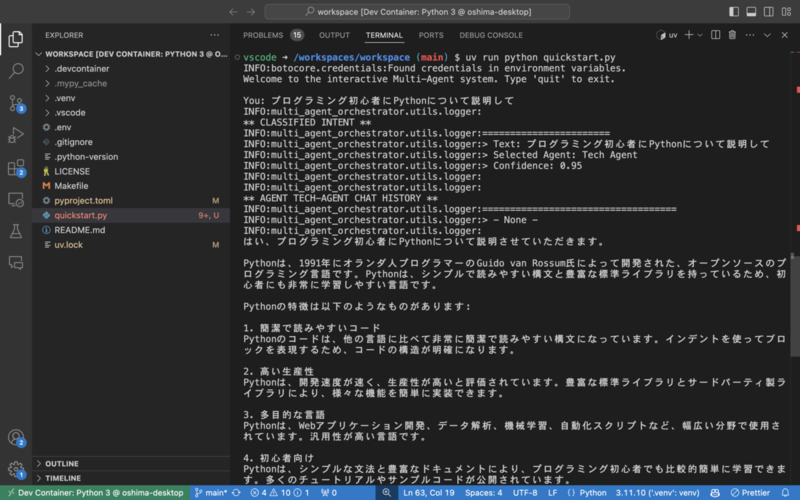Click forwarded ports indicator showing 0
Screen dimensions: 800x500
[x=329, y=493]
